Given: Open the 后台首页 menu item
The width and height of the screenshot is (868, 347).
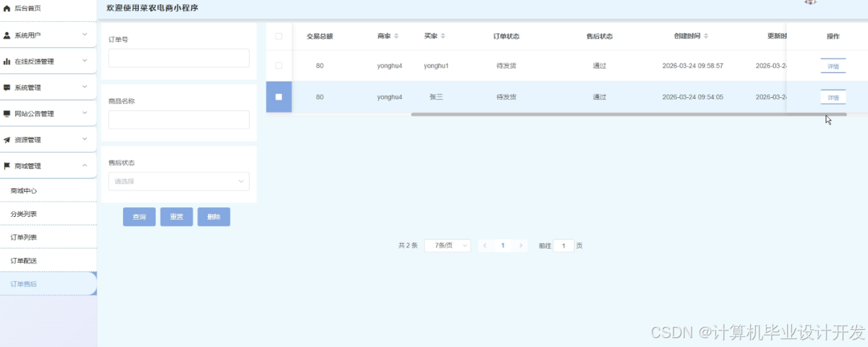Looking at the screenshot, I should point(48,8).
